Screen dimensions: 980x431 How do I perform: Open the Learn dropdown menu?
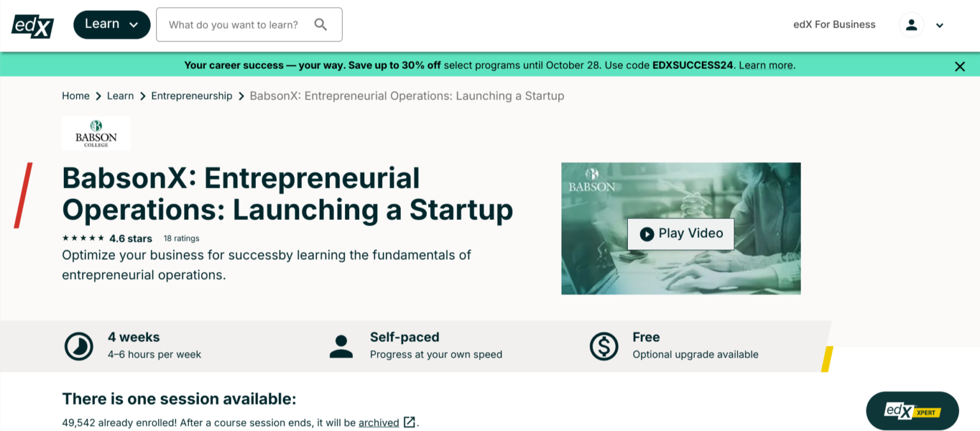point(112,24)
